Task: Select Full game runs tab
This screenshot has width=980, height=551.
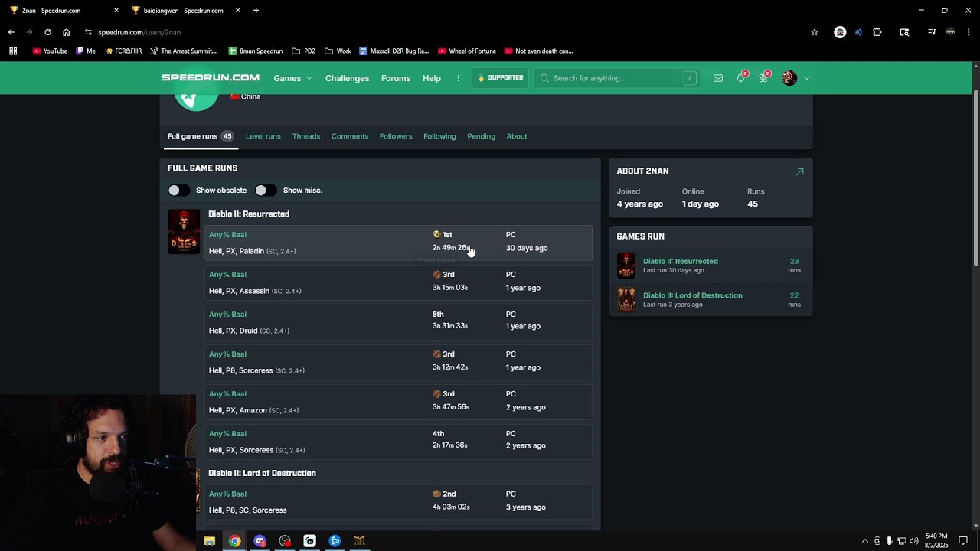Action: point(201,136)
